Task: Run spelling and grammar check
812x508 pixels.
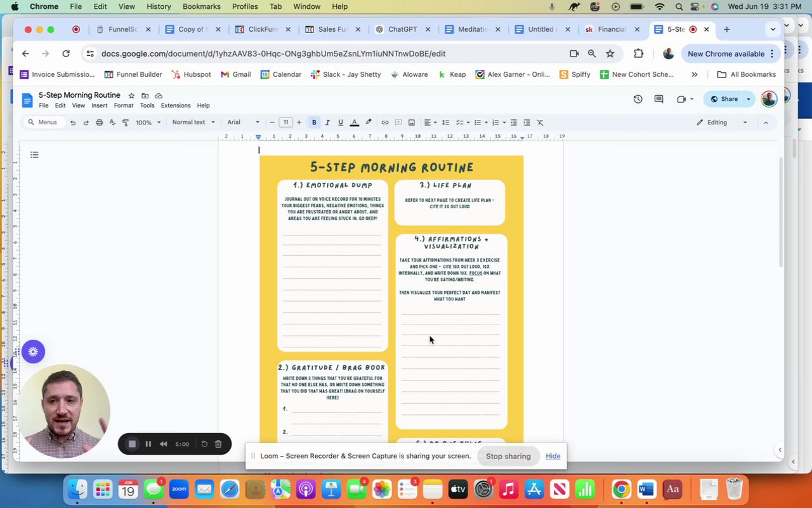Action: 112,123
